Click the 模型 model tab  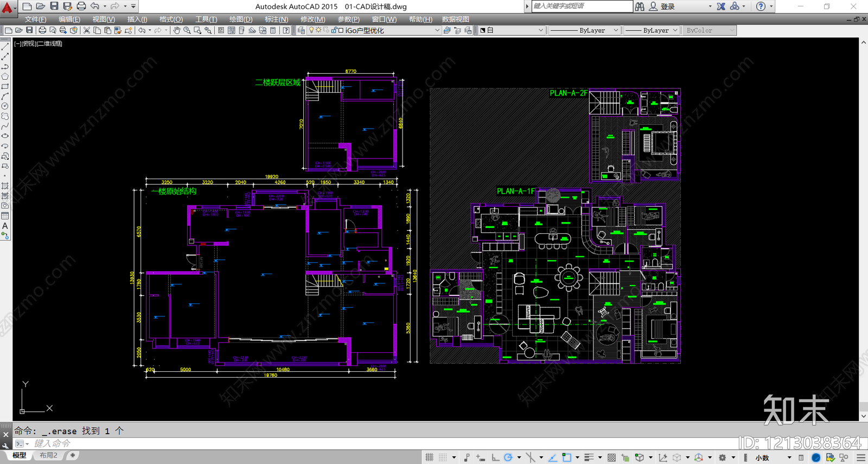19,455
